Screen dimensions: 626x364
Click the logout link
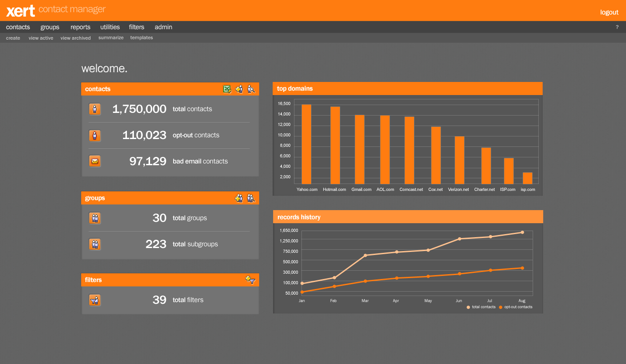pos(609,12)
